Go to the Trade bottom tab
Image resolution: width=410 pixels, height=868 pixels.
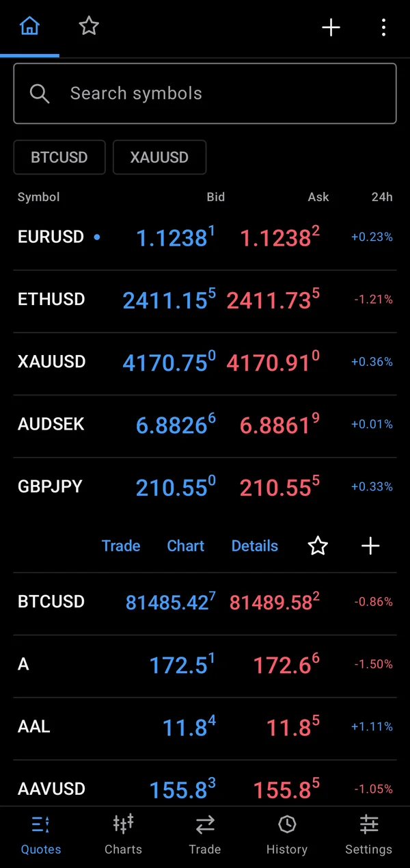pyautogui.click(x=205, y=834)
